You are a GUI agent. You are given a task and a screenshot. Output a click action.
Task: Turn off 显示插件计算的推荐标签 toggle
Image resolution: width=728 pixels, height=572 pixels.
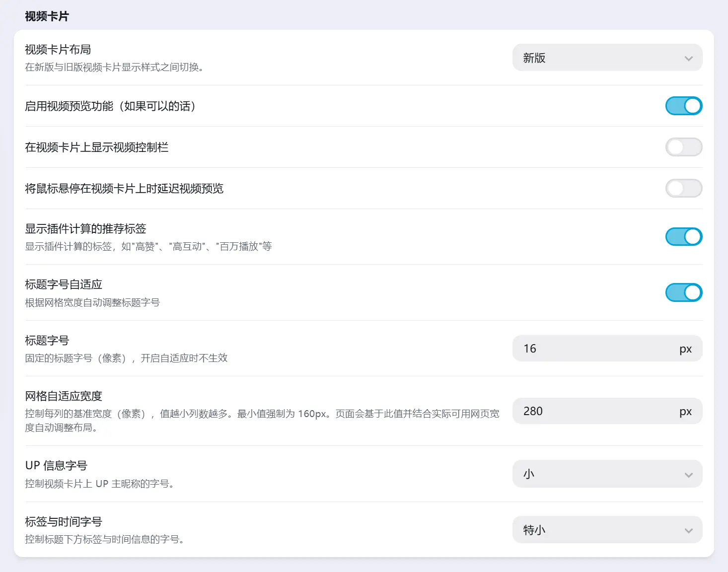pyautogui.click(x=683, y=237)
